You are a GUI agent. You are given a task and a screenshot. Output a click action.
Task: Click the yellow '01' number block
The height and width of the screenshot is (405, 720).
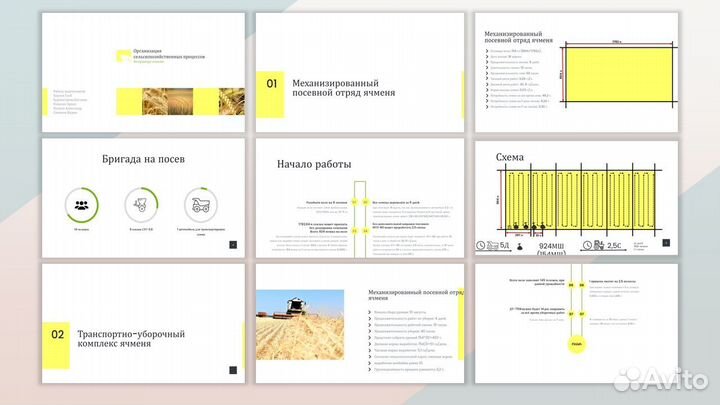(x=270, y=94)
